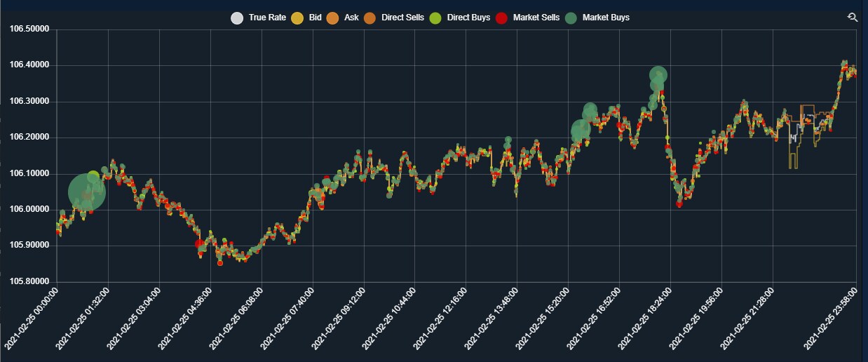Click the orange Ask legend circle
868x362 pixels.
(x=334, y=18)
